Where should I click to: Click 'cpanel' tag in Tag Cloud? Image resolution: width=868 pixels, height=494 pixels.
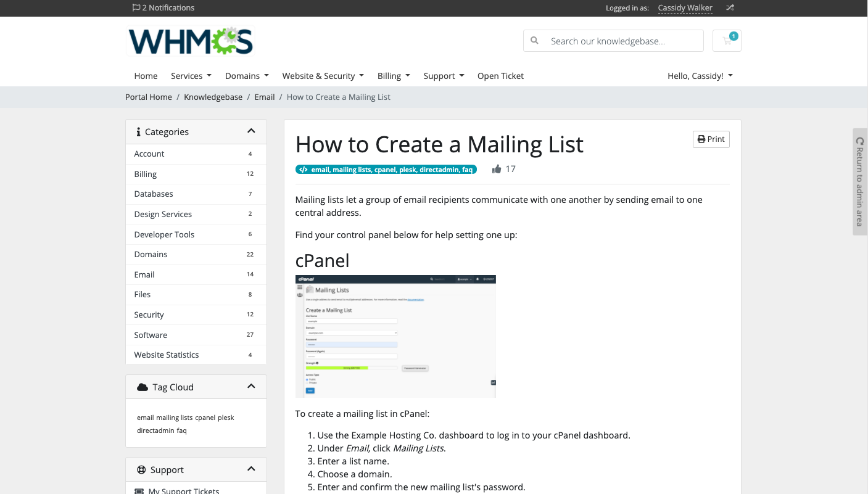point(205,418)
